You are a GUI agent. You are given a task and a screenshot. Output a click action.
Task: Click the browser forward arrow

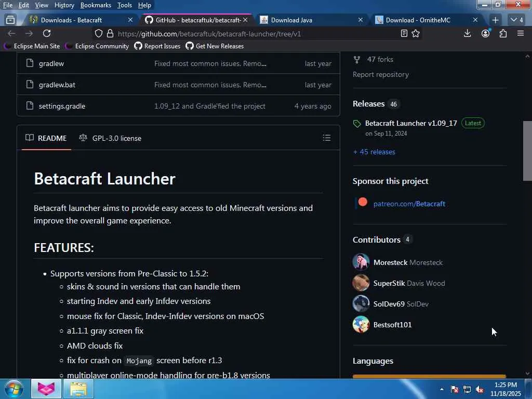[29, 33]
